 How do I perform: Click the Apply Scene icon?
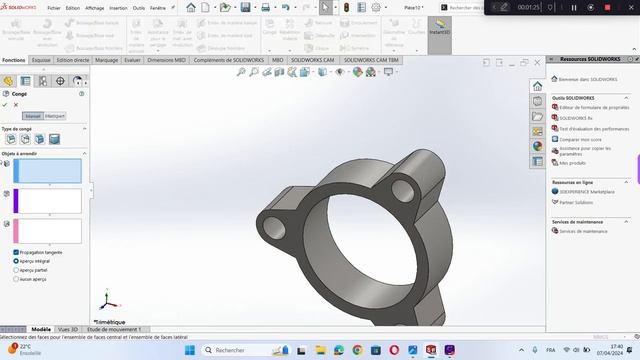pyautogui.click(x=371, y=72)
